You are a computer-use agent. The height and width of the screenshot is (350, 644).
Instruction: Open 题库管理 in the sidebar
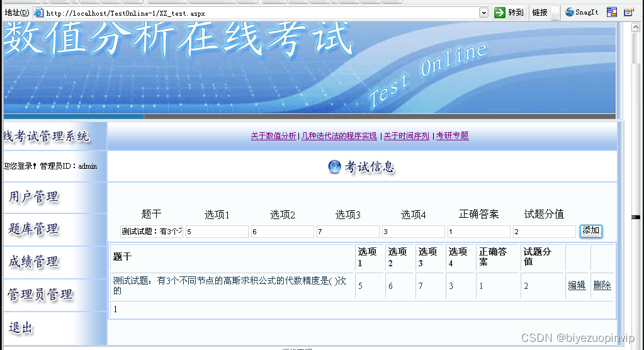coord(33,229)
